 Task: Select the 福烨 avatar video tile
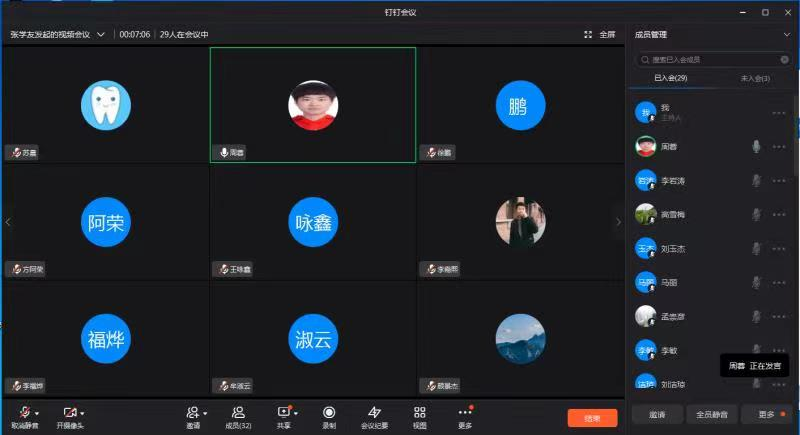[x=106, y=339]
